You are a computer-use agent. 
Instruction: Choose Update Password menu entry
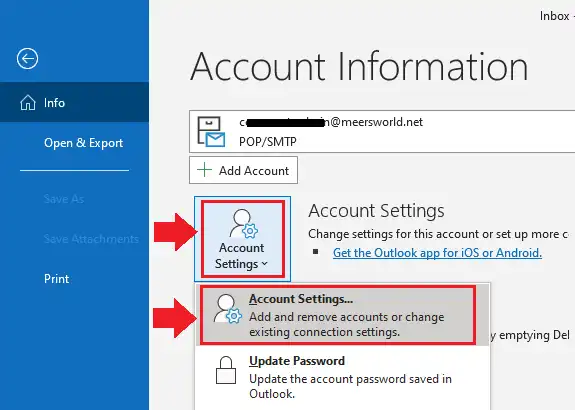[343, 377]
